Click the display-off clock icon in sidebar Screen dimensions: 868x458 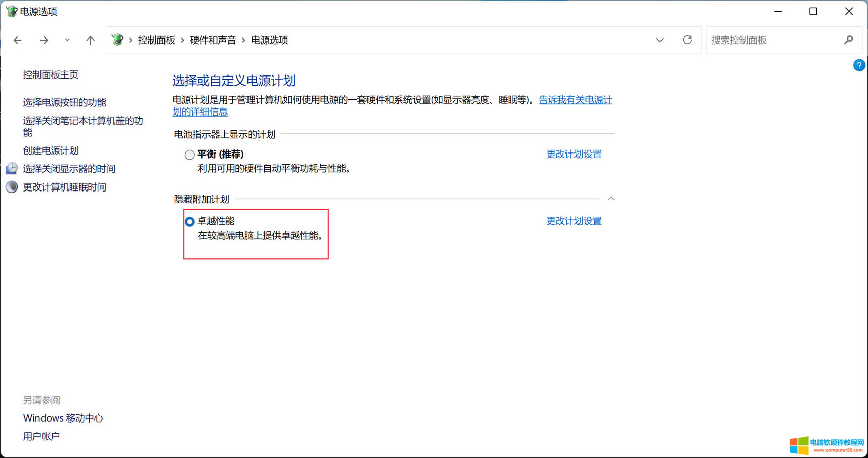click(12, 168)
